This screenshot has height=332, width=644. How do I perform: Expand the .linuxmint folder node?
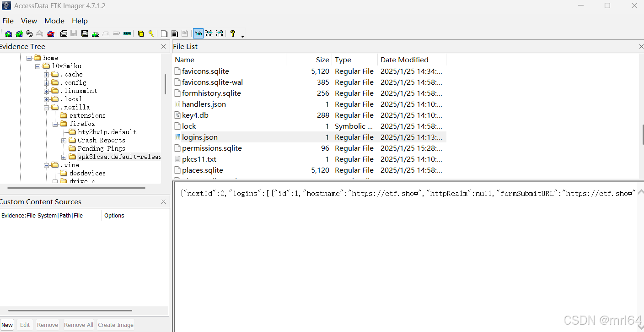point(46,91)
